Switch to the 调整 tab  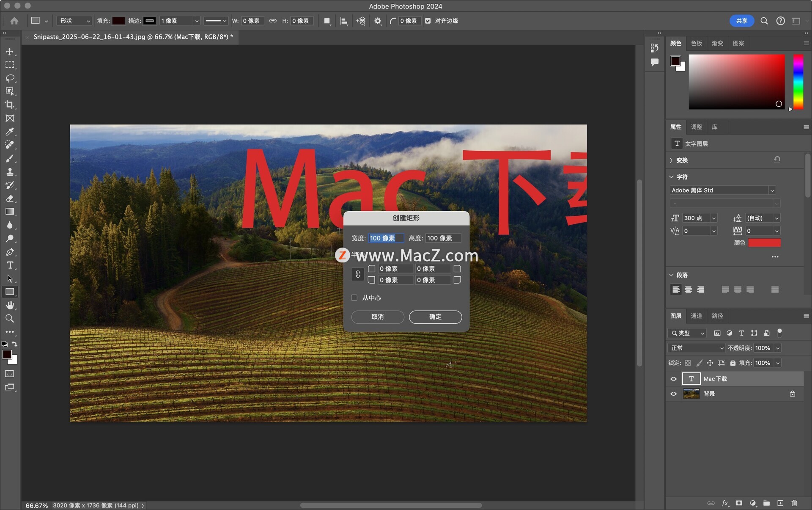coord(696,127)
